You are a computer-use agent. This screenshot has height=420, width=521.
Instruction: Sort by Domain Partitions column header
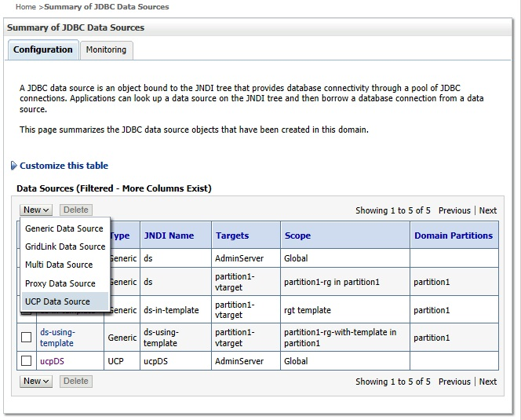[x=454, y=236]
